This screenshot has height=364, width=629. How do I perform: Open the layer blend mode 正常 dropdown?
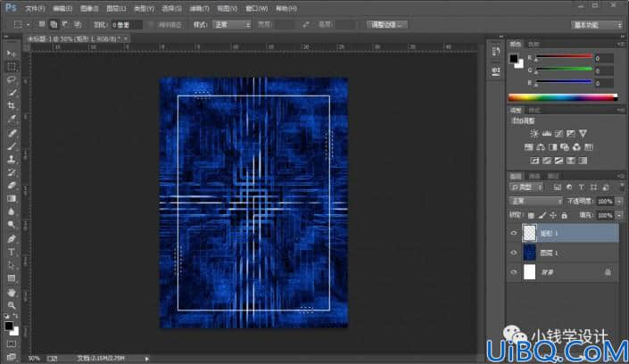[535, 201]
